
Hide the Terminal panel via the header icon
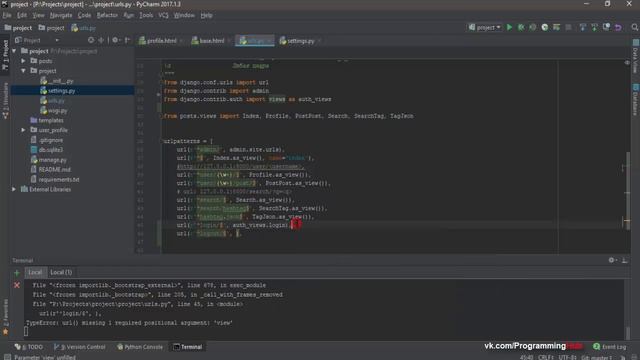coord(624,260)
